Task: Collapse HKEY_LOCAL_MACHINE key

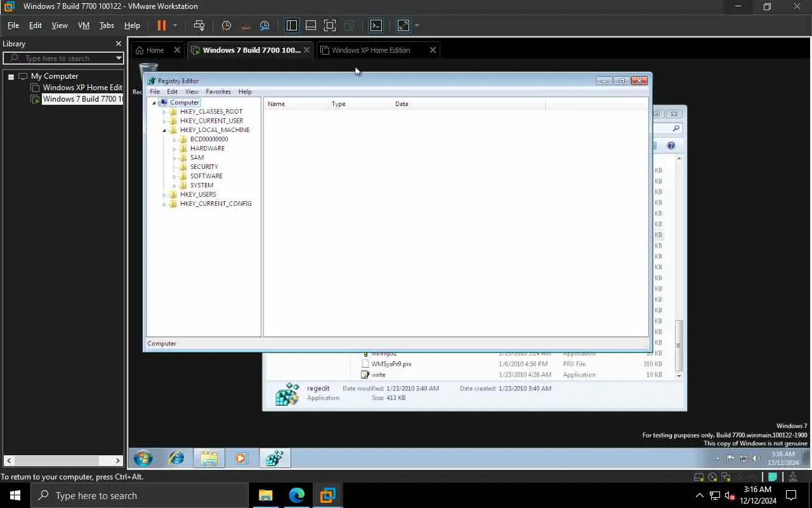Action: [164, 130]
